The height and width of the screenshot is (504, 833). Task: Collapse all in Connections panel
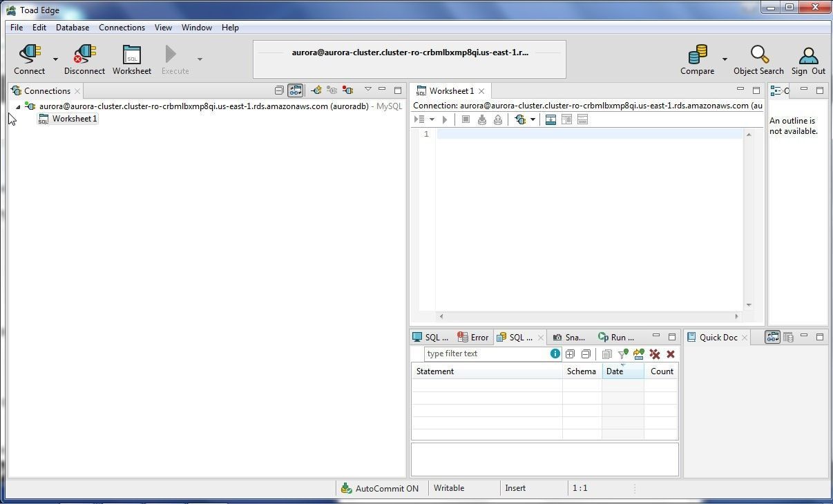(x=279, y=90)
